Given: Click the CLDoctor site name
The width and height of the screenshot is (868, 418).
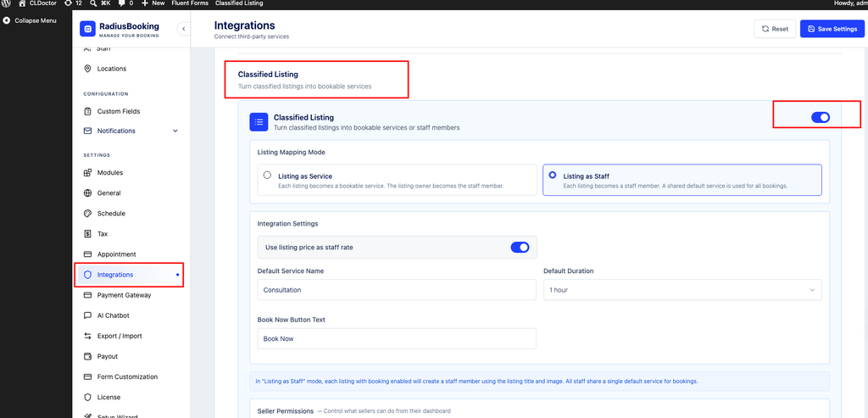Looking at the screenshot, I should click(x=43, y=3).
